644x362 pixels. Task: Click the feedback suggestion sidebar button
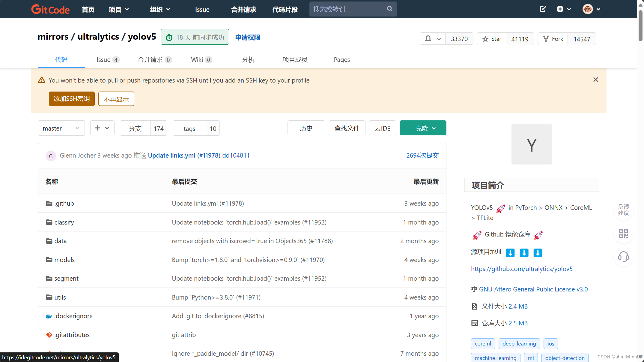[624, 210]
